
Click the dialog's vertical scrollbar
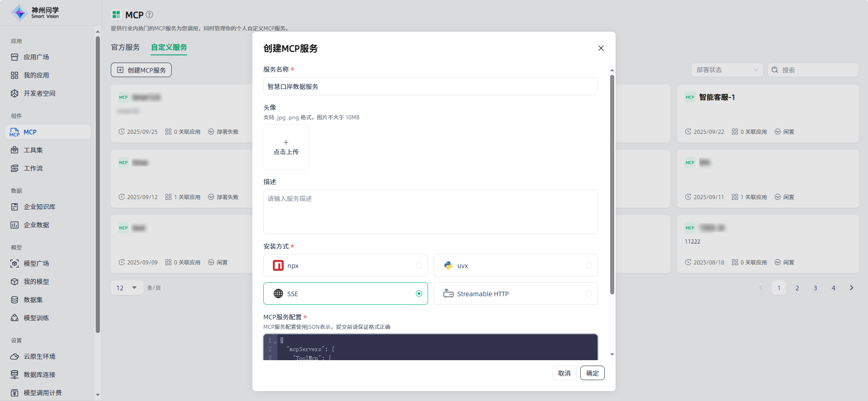click(612, 181)
